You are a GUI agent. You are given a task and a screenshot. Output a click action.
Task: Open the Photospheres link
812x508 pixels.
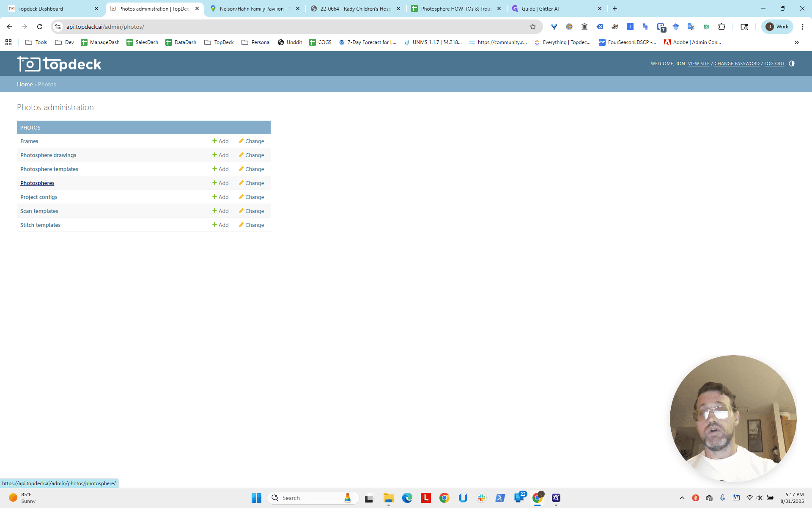pyautogui.click(x=37, y=183)
